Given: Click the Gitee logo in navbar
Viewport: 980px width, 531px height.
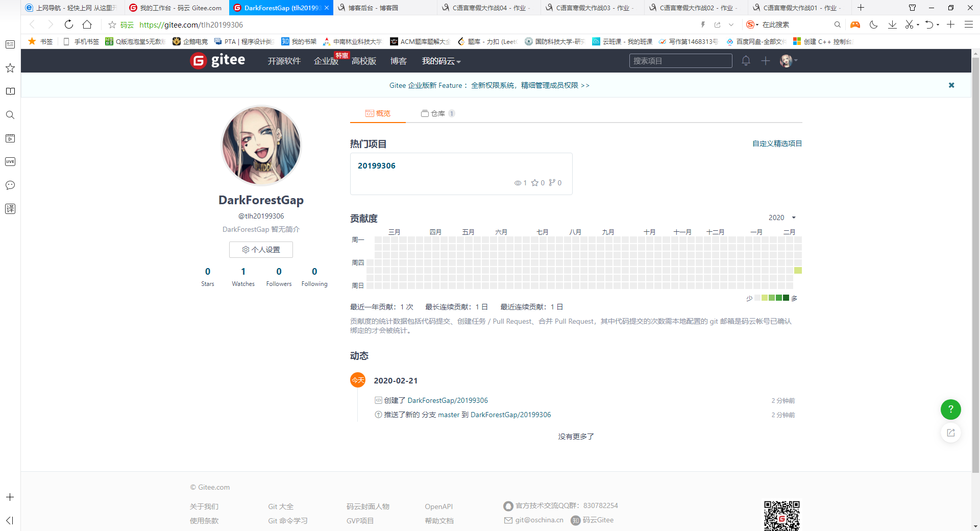Looking at the screenshot, I should point(217,60).
